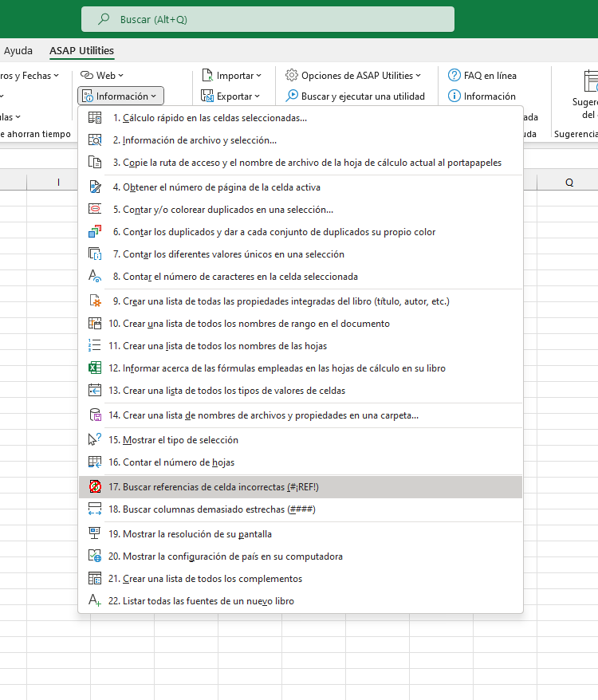The image size is (598, 700).
Task: Collapse the Información dropdown button
Action: (x=120, y=96)
